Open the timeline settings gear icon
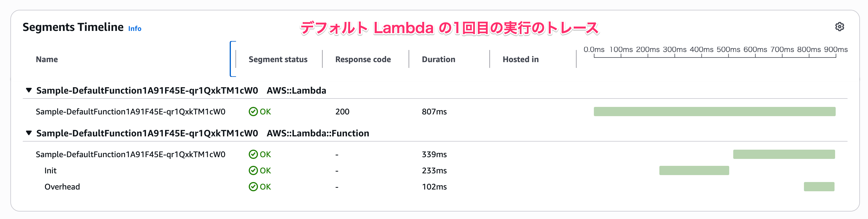Viewport: 868px width, 219px height. click(x=839, y=27)
